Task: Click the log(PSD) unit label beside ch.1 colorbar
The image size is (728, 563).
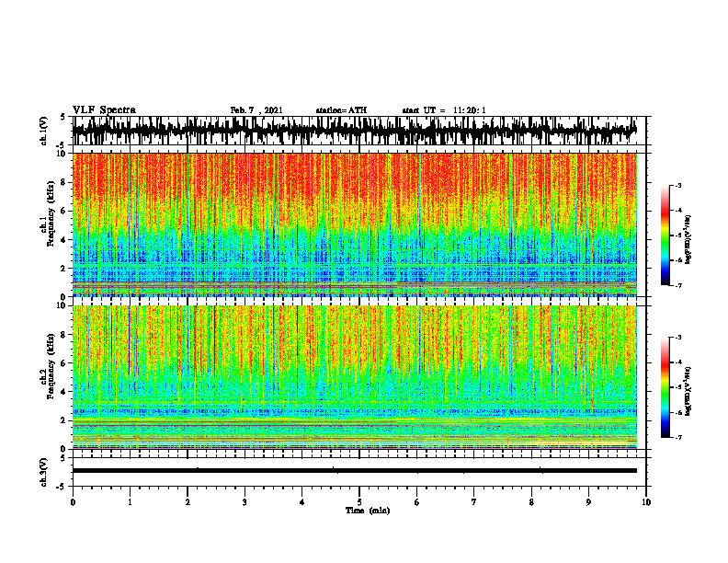Action: coord(688,240)
